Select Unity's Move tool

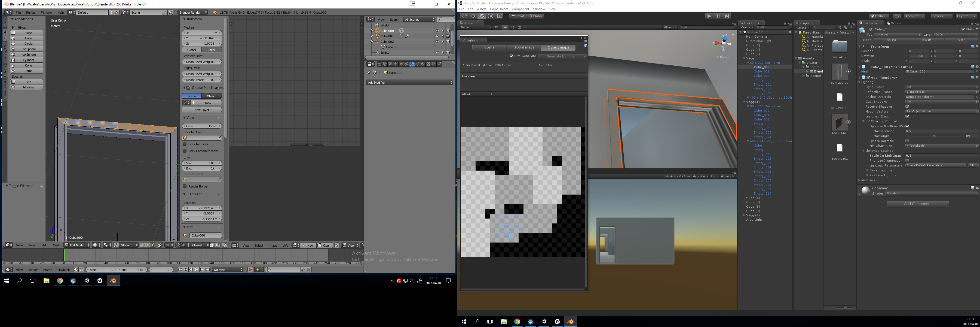pos(473,16)
